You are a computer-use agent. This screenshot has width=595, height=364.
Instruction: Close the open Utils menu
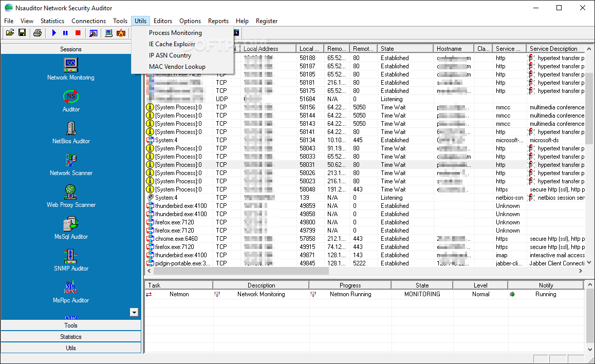click(140, 21)
